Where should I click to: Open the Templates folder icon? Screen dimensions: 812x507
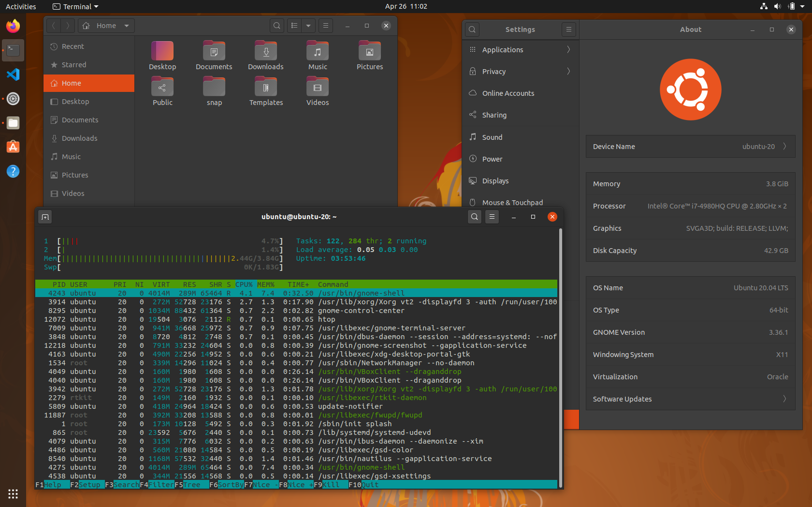tap(266, 92)
